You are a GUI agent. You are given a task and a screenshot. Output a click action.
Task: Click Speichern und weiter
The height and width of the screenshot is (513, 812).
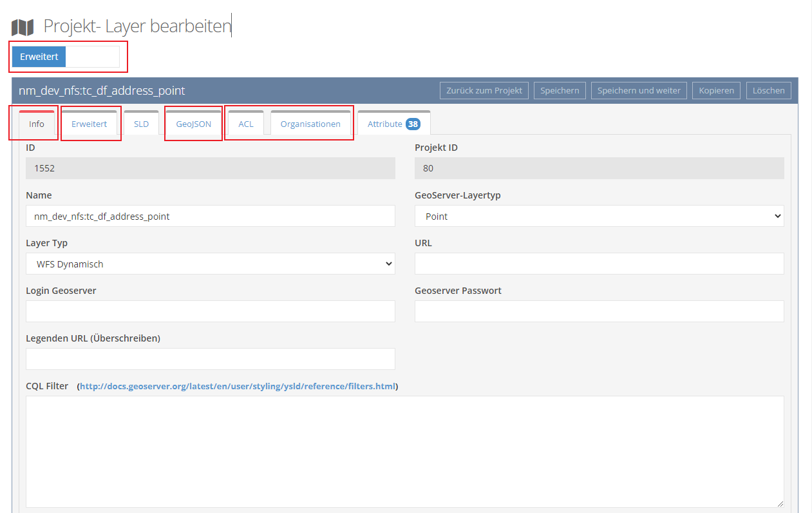639,90
